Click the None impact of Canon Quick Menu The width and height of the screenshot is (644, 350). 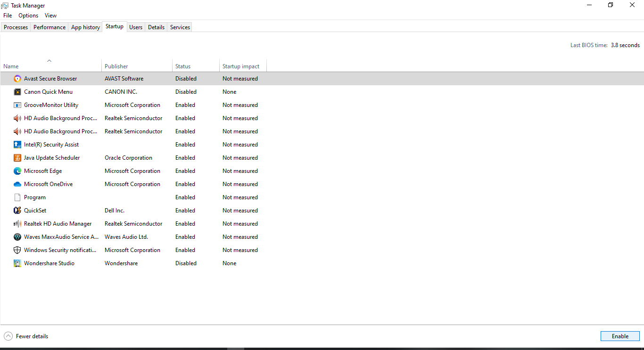(x=229, y=92)
